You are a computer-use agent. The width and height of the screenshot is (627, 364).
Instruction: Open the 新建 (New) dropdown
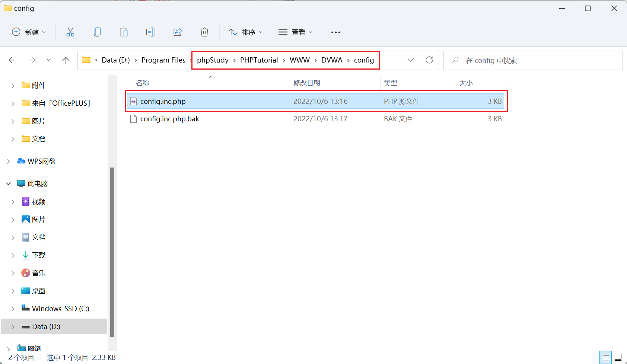(29, 32)
